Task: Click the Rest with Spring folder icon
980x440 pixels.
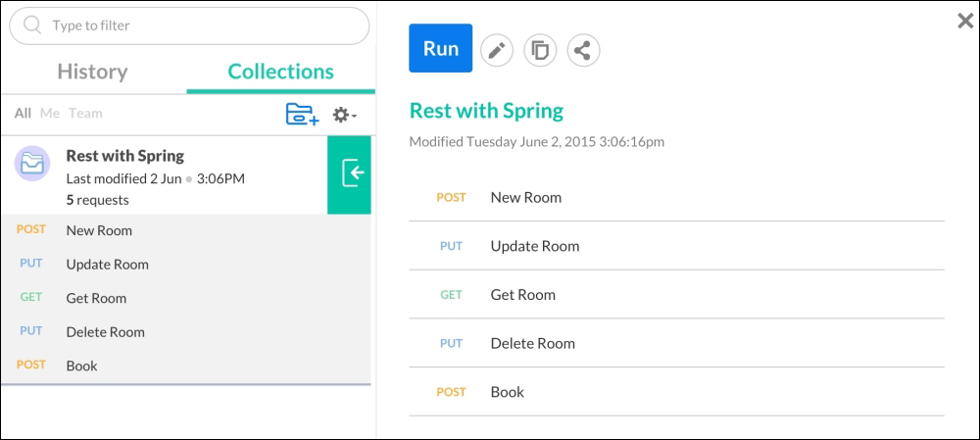Action: point(32,164)
